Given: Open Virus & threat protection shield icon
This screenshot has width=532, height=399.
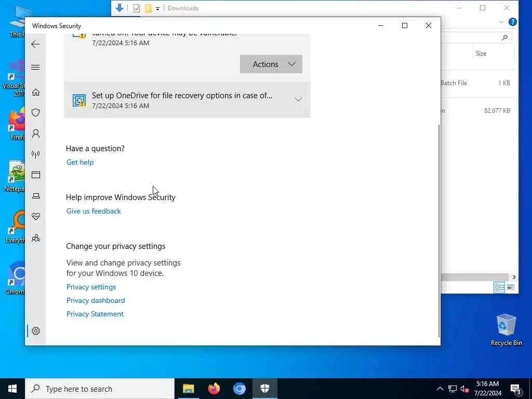Looking at the screenshot, I should [36, 113].
